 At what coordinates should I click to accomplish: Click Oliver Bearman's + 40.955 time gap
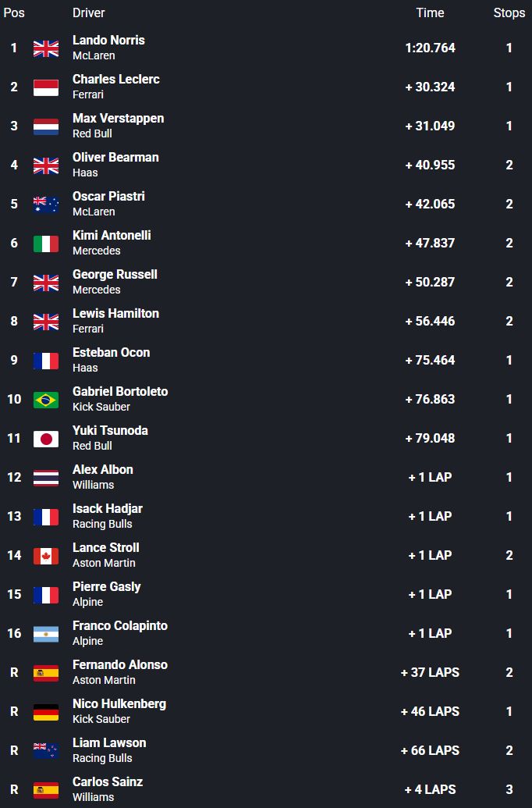click(430, 165)
